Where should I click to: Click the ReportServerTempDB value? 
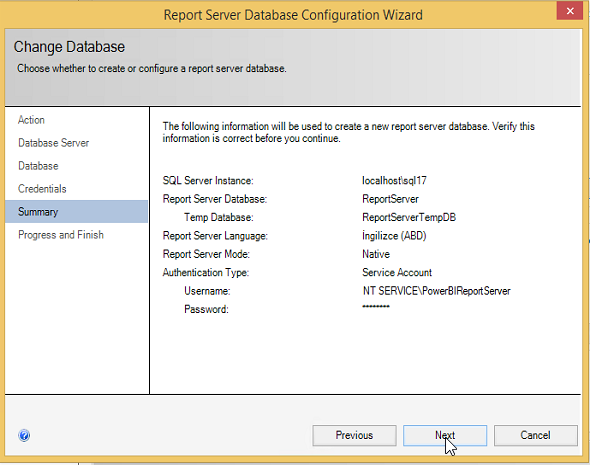click(x=409, y=217)
